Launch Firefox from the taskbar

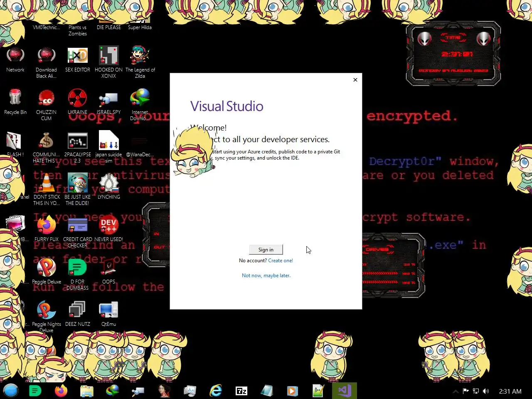point(61,391)
